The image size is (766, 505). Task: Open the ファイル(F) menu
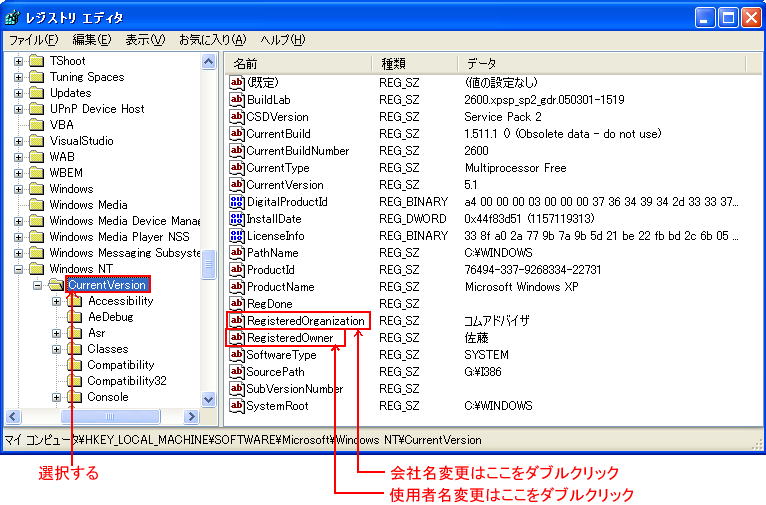34,40
